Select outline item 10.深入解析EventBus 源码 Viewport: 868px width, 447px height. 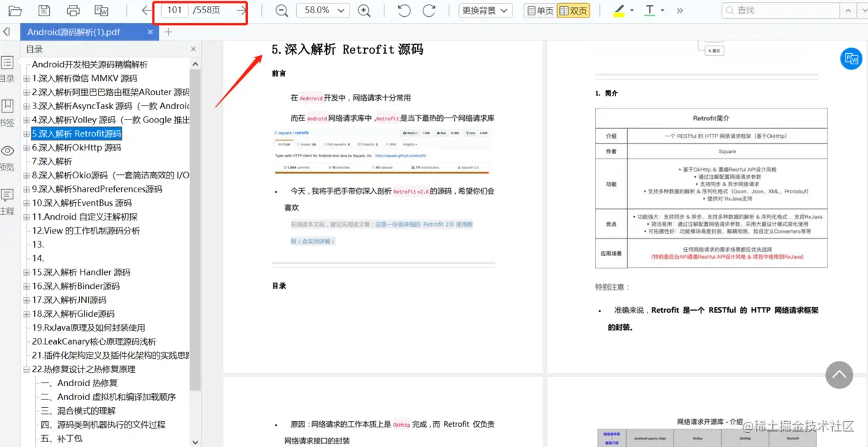click(82, 203)
